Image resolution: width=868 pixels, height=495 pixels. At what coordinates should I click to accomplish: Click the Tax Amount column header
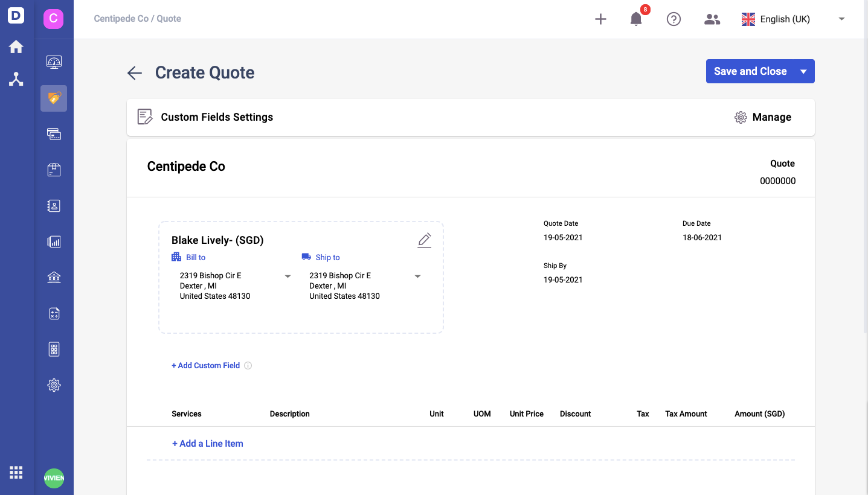(686, 414)
